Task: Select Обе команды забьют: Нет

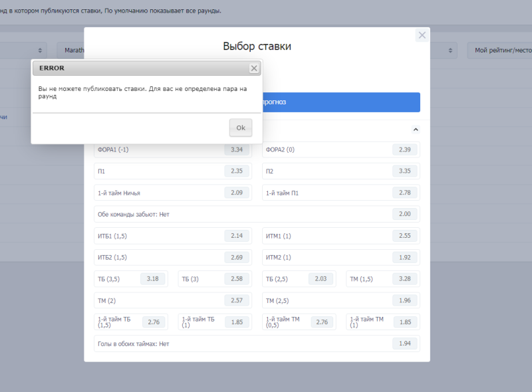Action: [257, 214]
